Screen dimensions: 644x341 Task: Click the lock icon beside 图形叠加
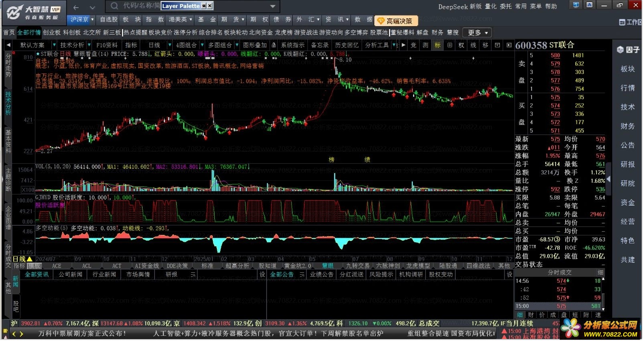(274, 45)
